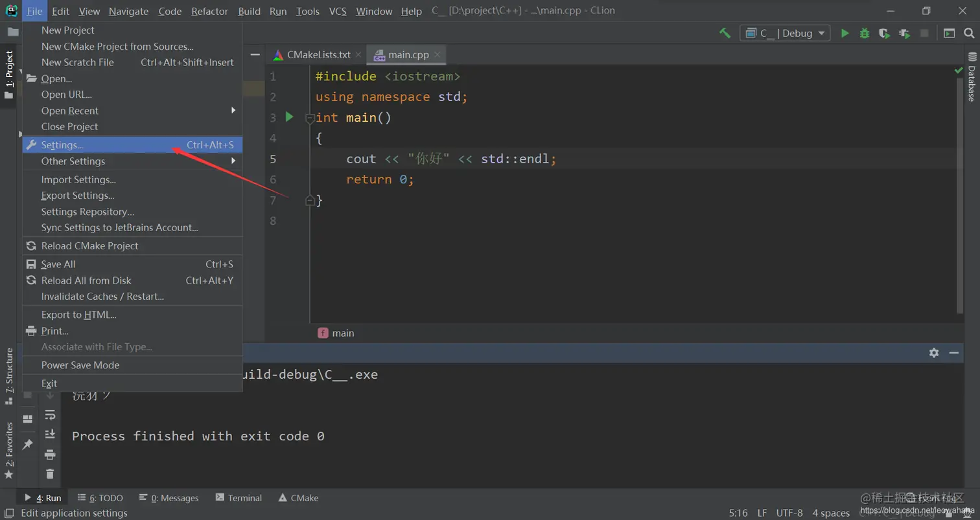Hide the Run panel with minus icon

point(954,353)
